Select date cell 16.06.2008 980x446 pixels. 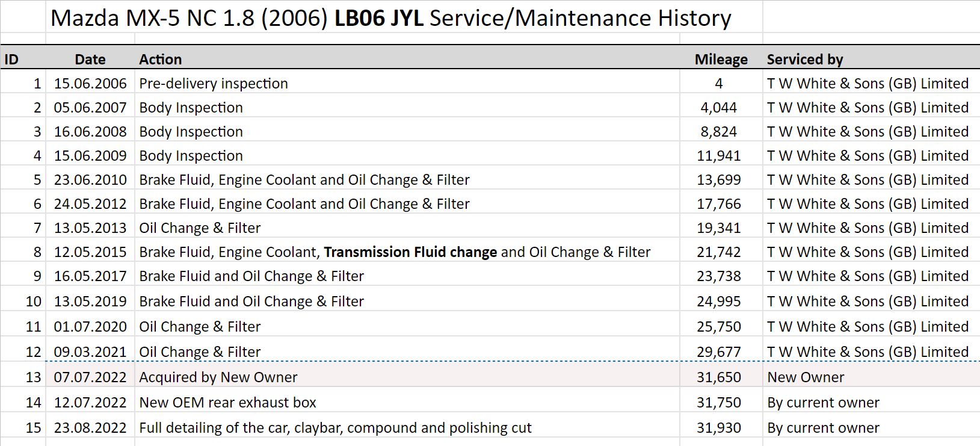[x=90, y=131]
